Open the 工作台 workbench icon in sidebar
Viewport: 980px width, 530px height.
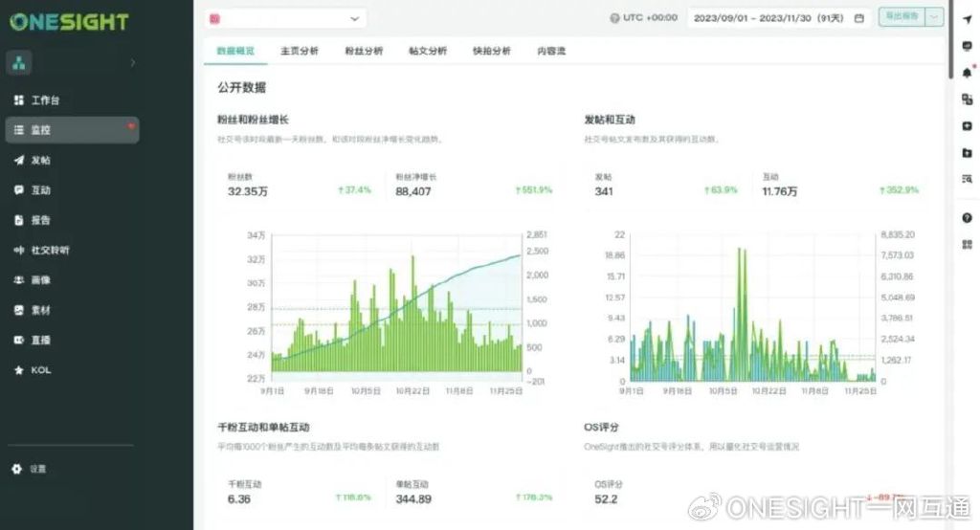[x=18, y=100]
